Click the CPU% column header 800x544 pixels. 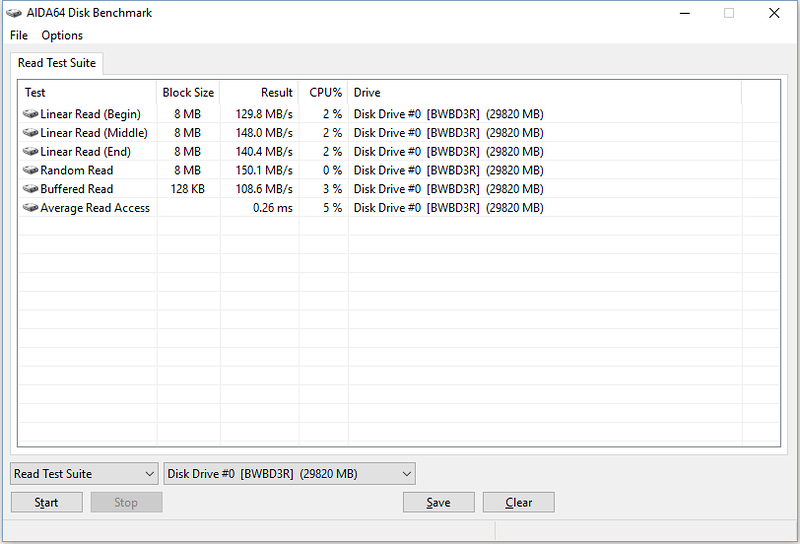323,92
